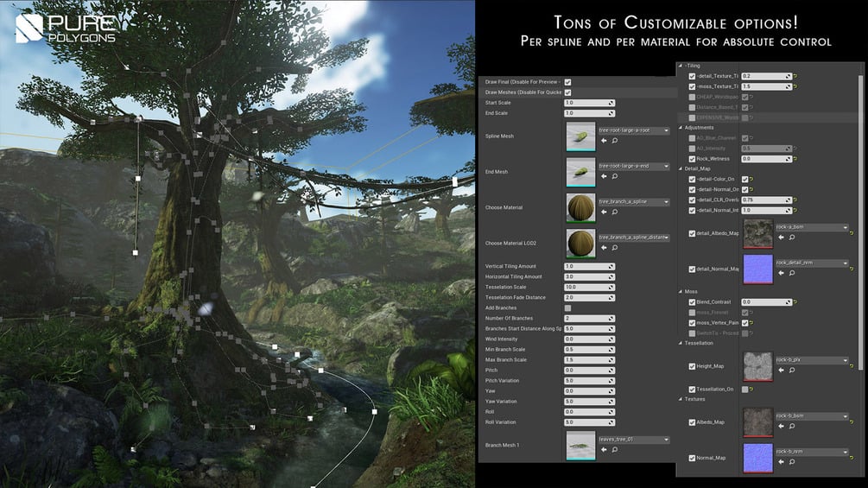This screenshot has width=868, height=488.
Task: Click the -detail_Normal_Int value field
Action: [x=767, y=211]
